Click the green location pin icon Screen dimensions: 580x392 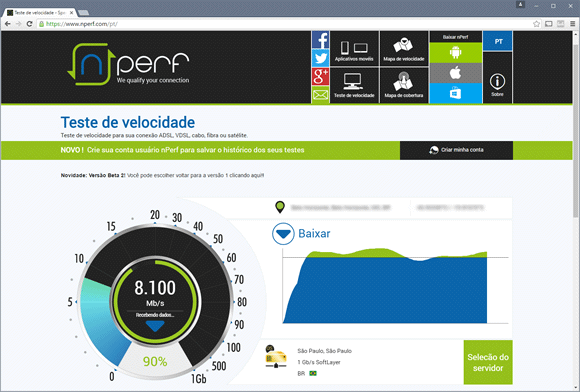[x=280, y=207]
